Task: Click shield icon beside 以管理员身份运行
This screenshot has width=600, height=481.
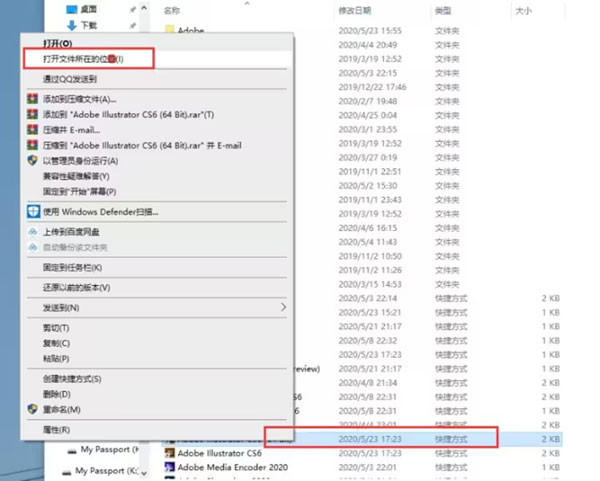Action: click(x=33, y=160)
